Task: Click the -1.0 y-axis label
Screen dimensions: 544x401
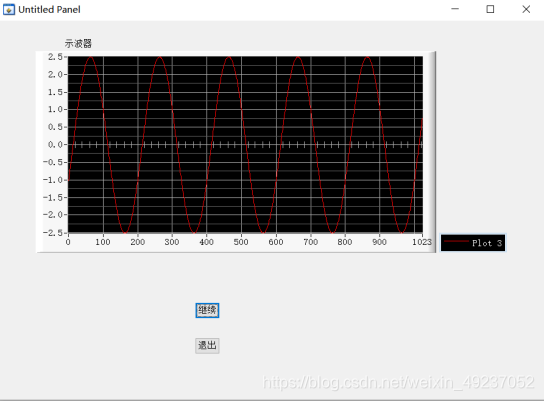Action: click(x=53, y=180)
